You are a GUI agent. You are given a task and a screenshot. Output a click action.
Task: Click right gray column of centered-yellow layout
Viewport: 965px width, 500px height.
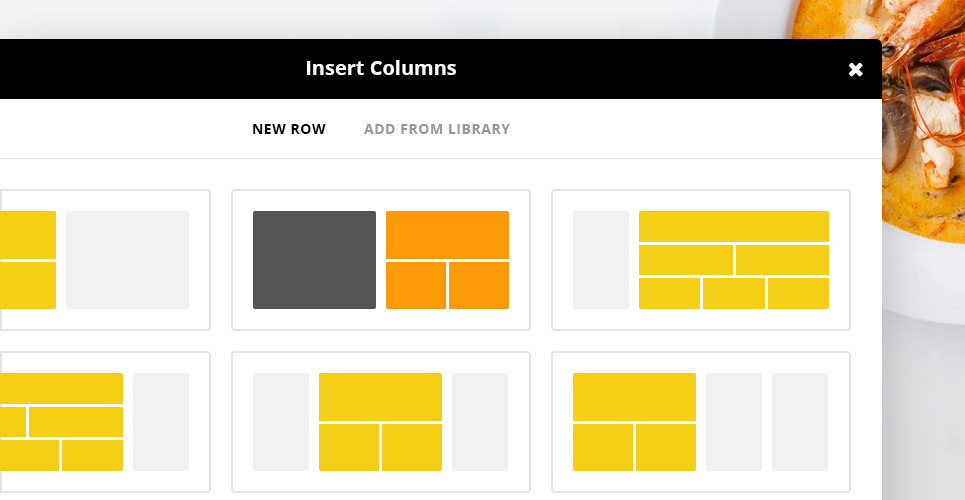click(x=480, y=422)
